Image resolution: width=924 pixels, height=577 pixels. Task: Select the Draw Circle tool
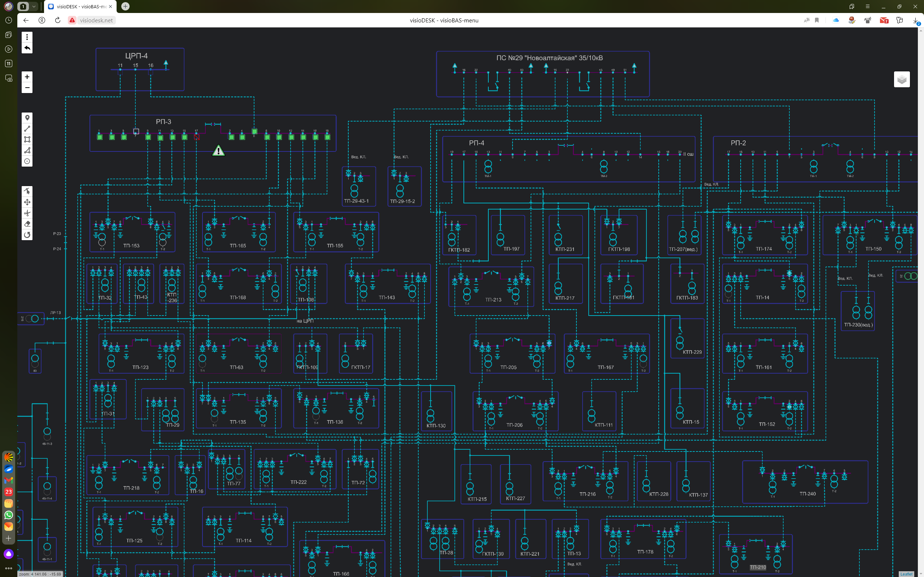point(27,161)
